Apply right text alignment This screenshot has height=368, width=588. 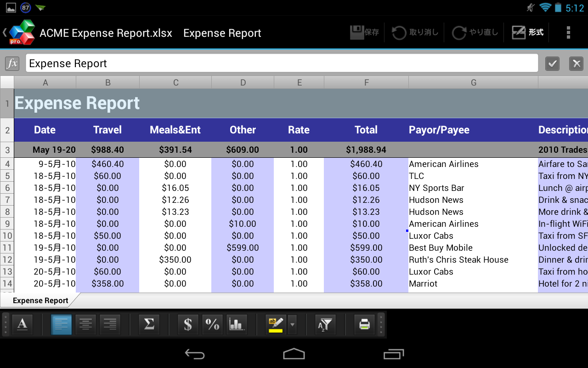coord(110,324)
